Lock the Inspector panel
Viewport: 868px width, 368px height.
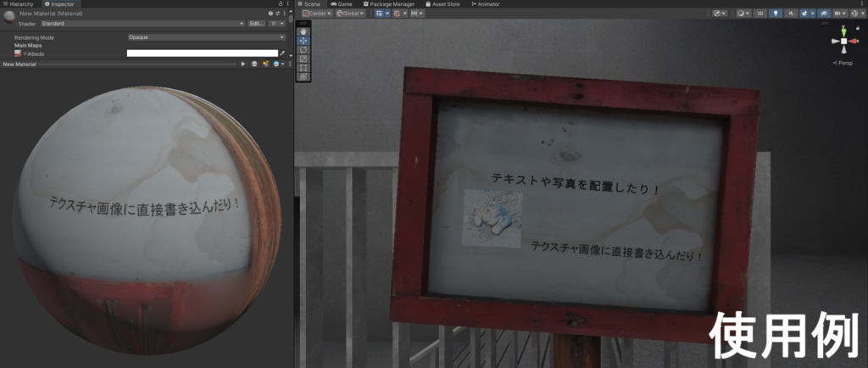[281, 4]
